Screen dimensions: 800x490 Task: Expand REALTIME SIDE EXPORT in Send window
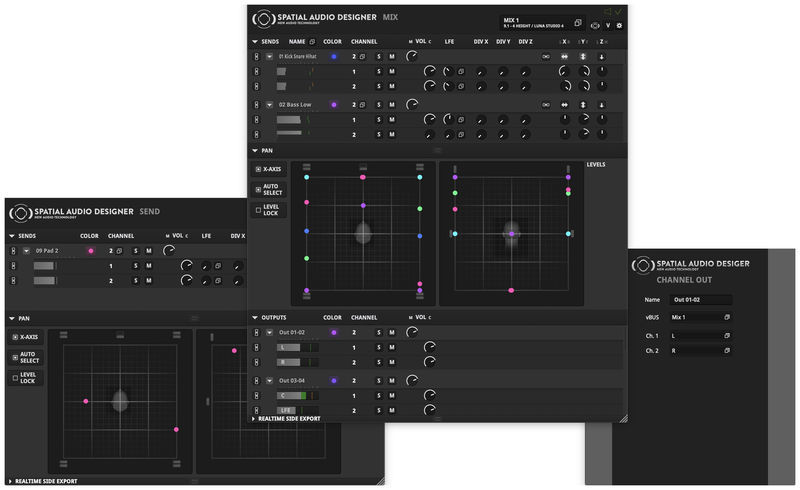coord(10,481)
